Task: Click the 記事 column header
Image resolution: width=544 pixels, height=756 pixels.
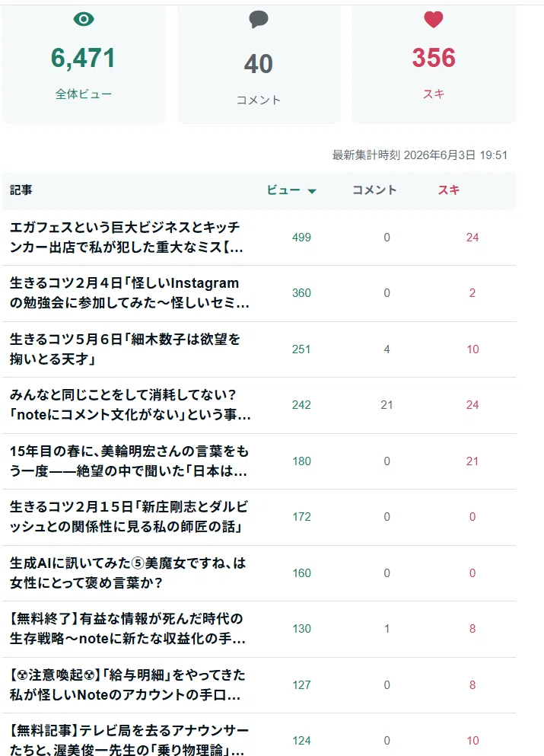Action: click(x=21, y=190)
